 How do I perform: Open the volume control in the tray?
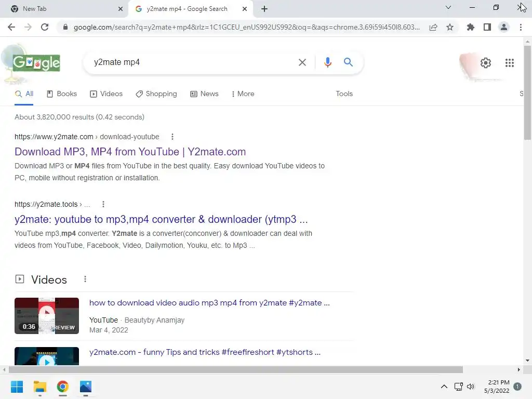470,387
